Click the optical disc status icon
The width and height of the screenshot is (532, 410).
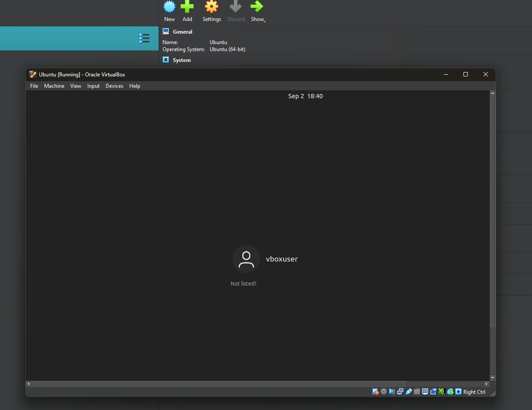(x=383, y=392)
